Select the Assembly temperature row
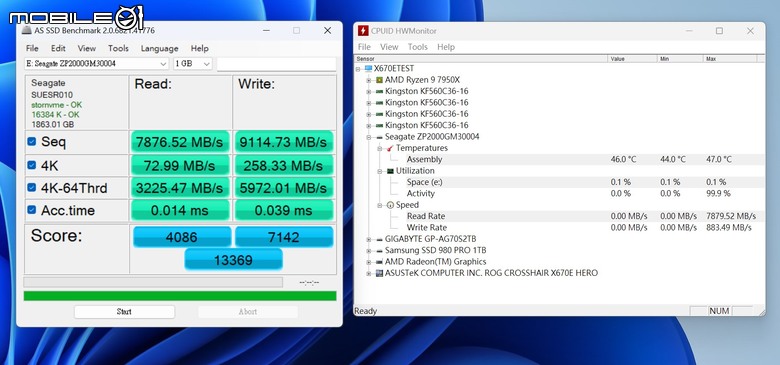This screenshot has width=780, height=365. coord(560,160)
